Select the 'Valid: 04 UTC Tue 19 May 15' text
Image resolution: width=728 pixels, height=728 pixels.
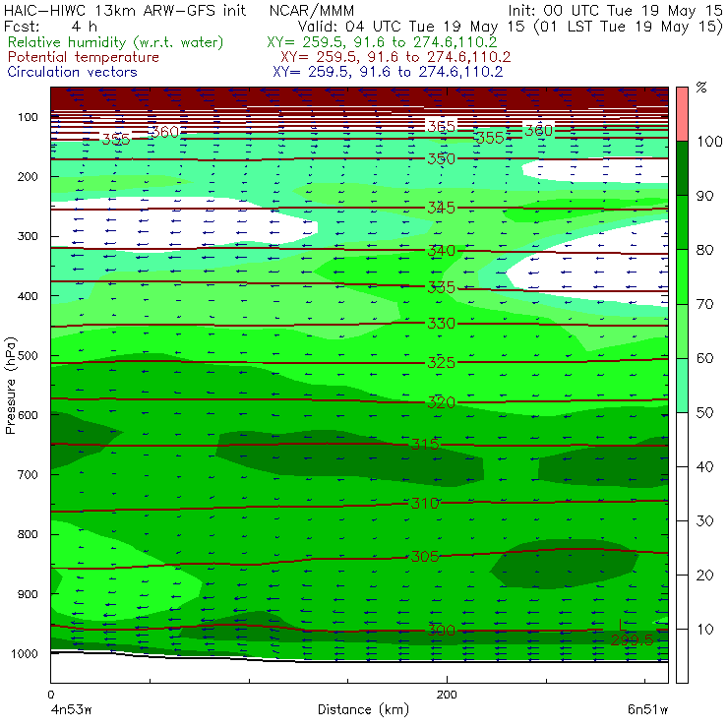pos(411,27)
